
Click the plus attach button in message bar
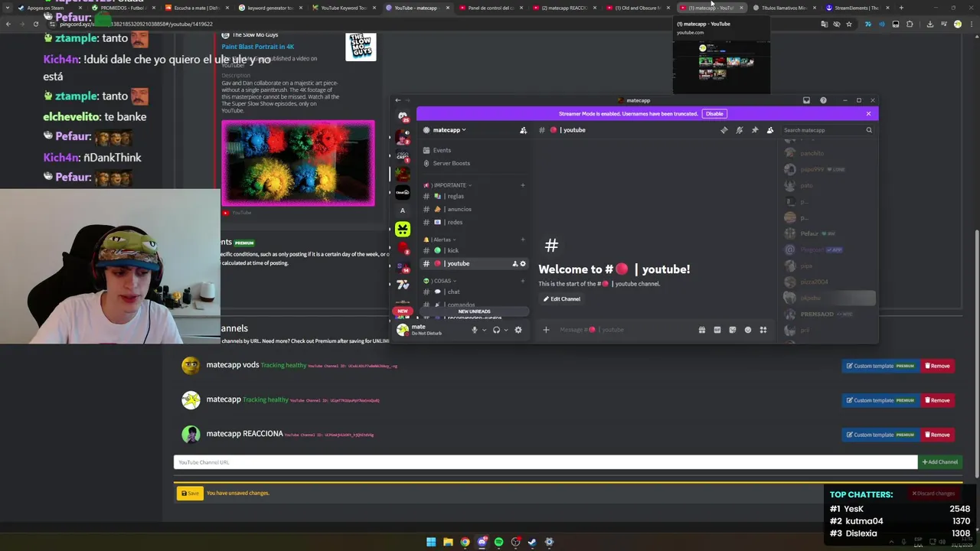coord(546,330)
